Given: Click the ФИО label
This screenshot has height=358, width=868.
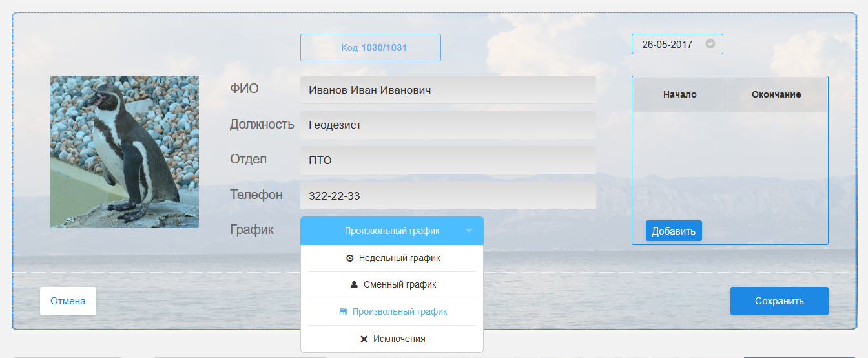Looking at the screenshot, I should pyautogui.click(x=244, y=89).
